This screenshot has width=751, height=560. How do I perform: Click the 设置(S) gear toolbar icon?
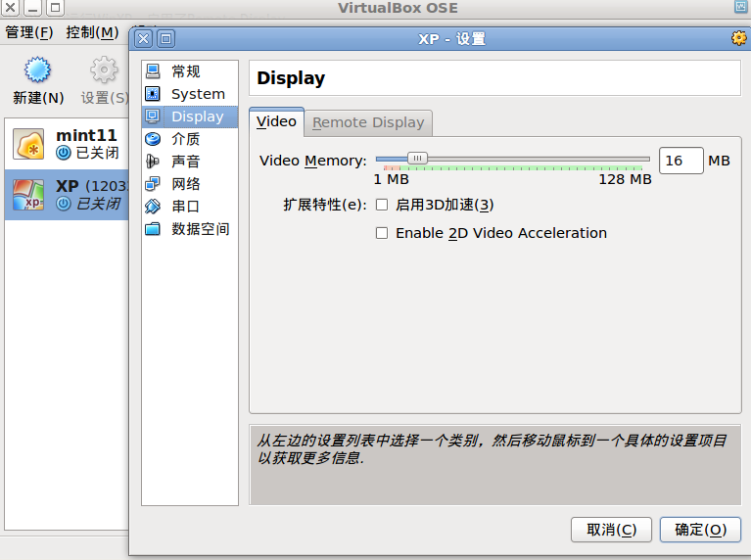pos(104,70)
